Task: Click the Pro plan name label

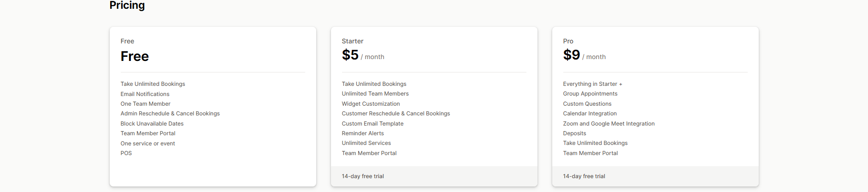Action: [568, 41]
